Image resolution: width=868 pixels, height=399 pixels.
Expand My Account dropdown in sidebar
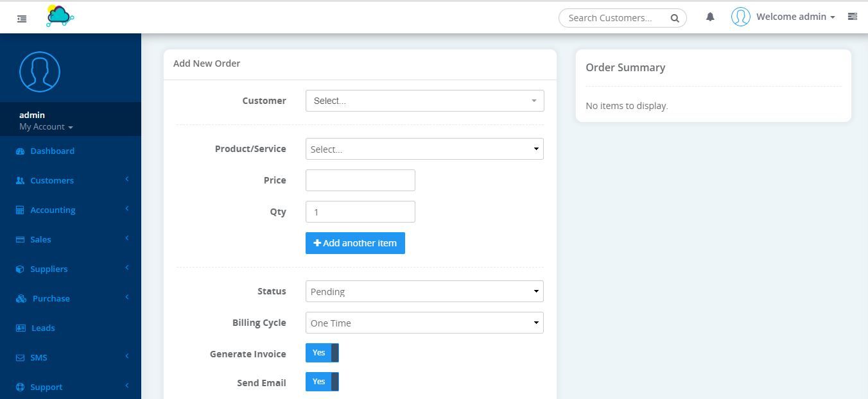46,127
